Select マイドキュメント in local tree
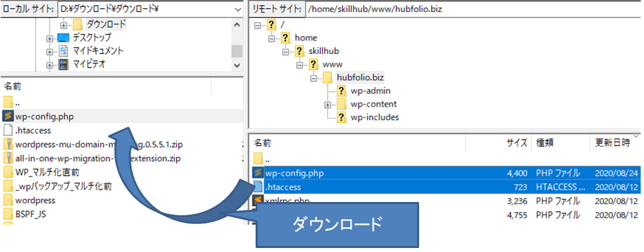 pos(98,51)
